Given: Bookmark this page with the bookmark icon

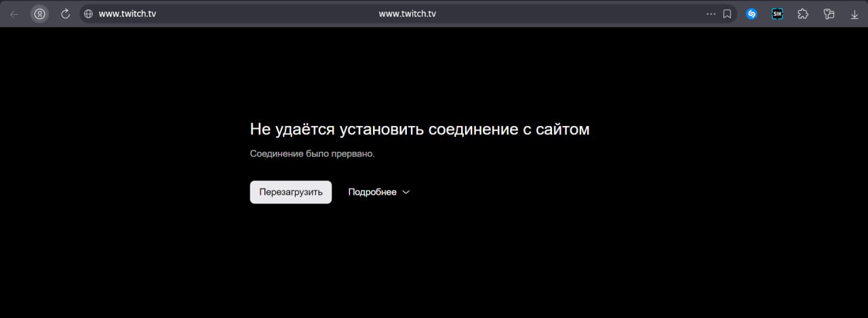Looking at the screenshot, I should tap(727, 14).
